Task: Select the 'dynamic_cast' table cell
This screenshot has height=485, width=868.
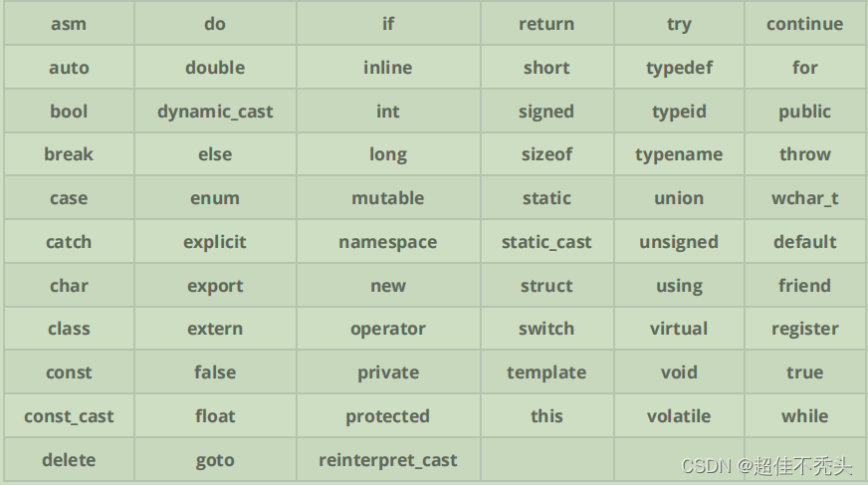Action: click(215, 112)
